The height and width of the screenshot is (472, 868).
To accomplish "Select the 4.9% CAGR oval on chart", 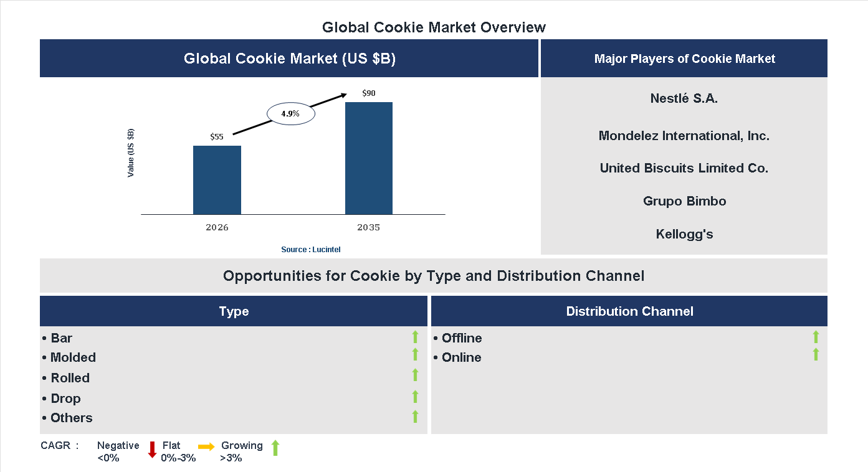I will (291, 113).
